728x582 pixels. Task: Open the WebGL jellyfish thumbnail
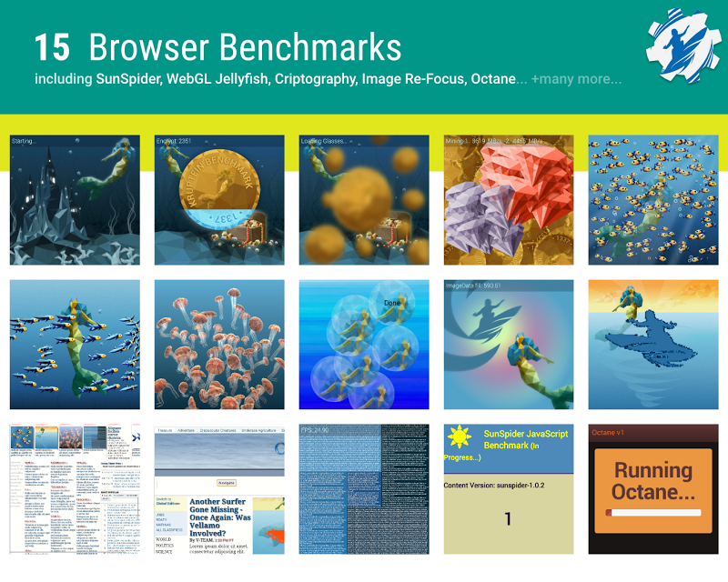coord(219,345)
